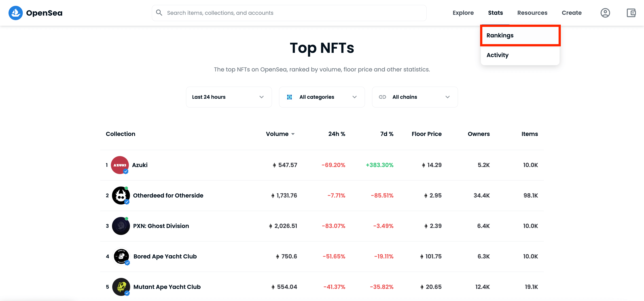Viewport: 644px width, 301px height.
Task: Click the search magnifier icon
Action: tap(159, 13)
